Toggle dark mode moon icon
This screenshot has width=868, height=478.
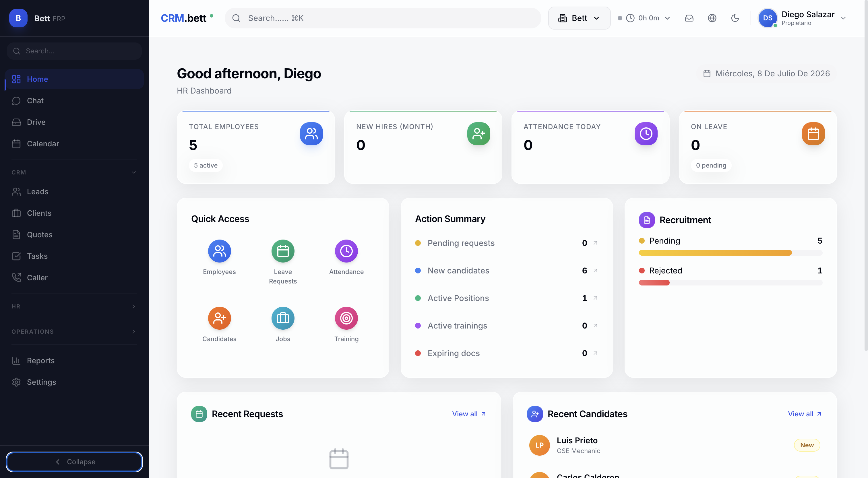735,18
